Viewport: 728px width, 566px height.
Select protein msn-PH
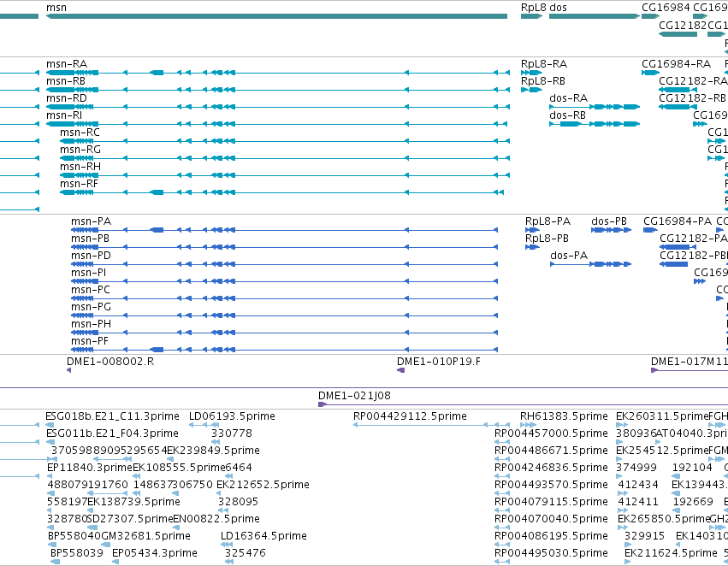91,325
